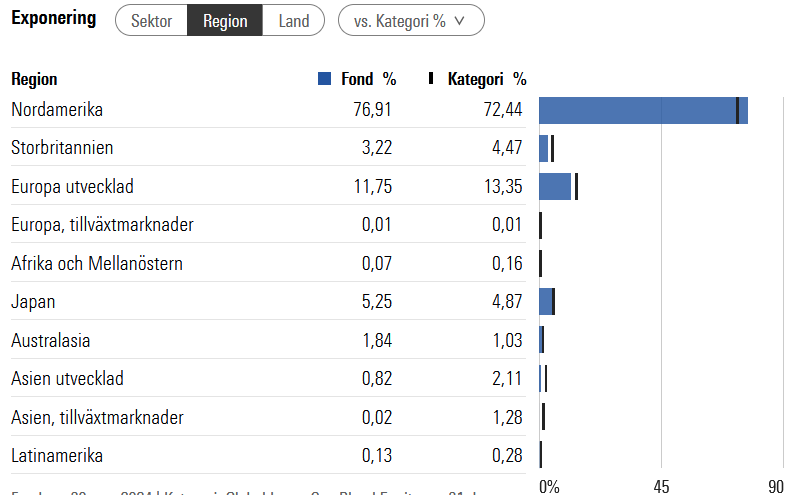Open the Land tab

pyautogui.click(x=294, y=21)
